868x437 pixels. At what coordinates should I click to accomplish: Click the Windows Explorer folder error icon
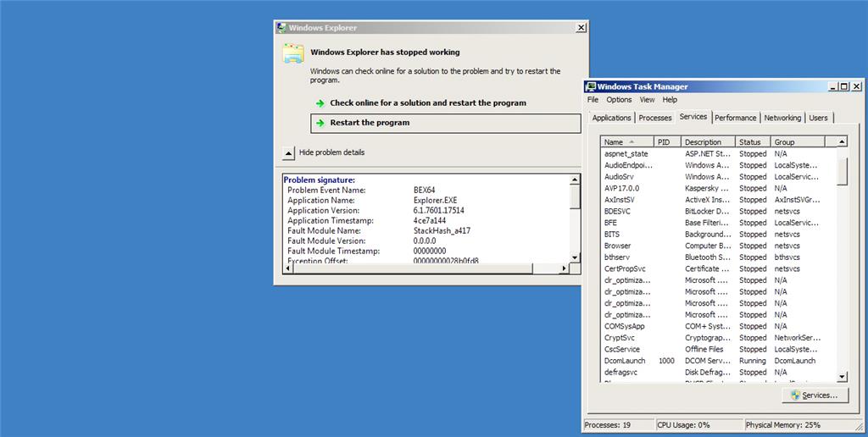[292, 53]
